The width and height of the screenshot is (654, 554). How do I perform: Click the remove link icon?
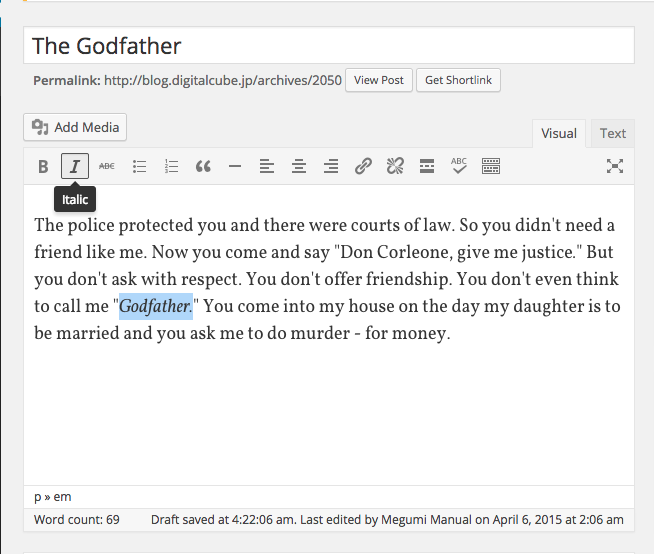pyautogui.click(x=395, y=167)
